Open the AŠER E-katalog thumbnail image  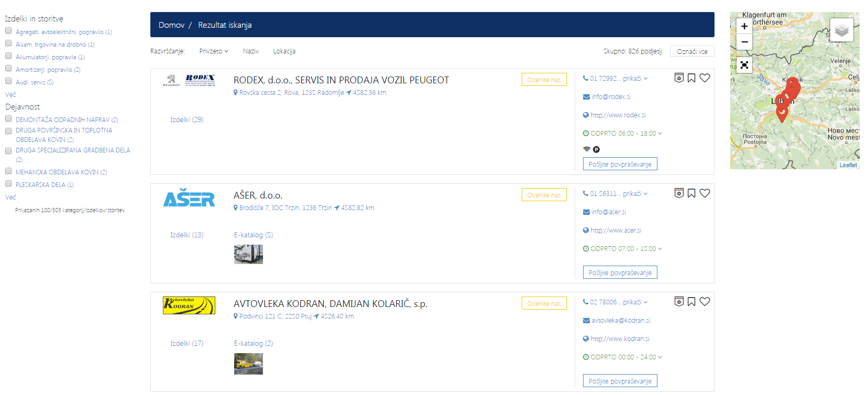(248, 255)
